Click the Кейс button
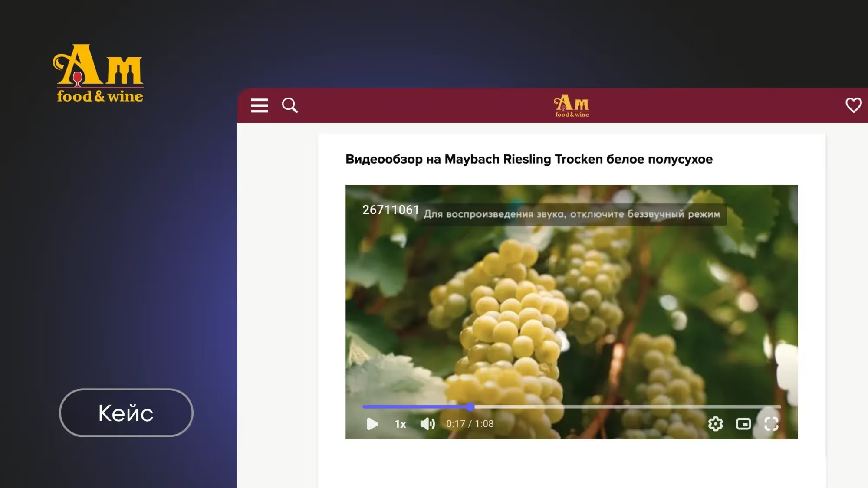This screenshot has width=868, height=488. point(126,413)
